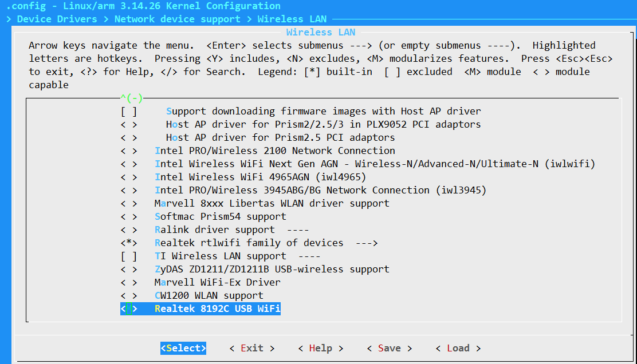
Task: Click the scroll-up indicator above the list
Action: pos(131,98)
